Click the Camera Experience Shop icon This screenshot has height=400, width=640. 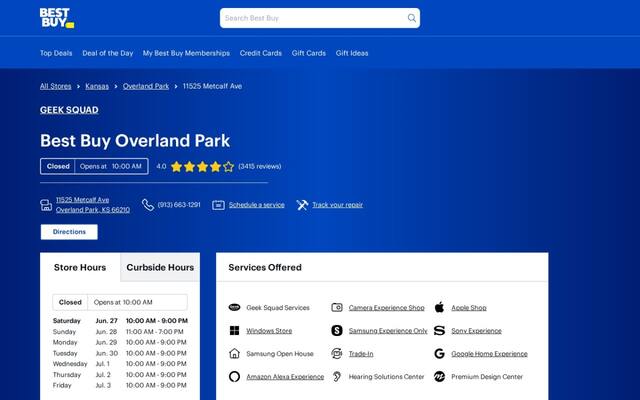pos(337,307)
